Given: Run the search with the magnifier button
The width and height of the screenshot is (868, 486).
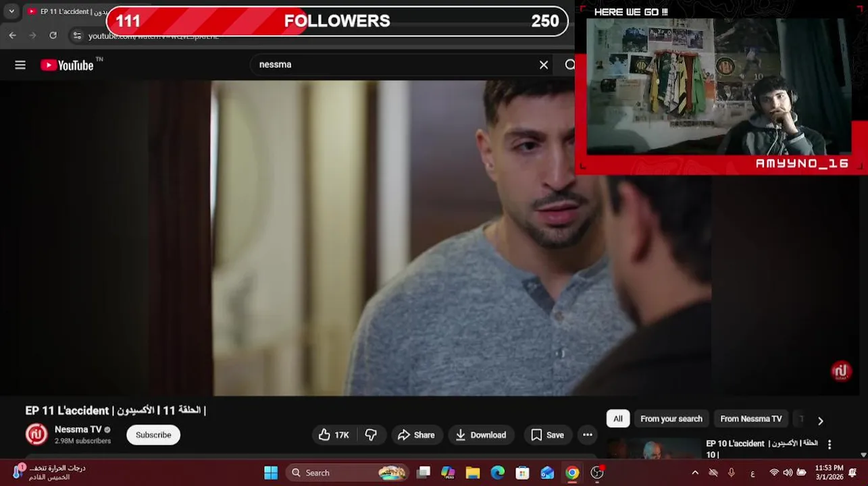Looking at the screenshot, I should [570, 65].
